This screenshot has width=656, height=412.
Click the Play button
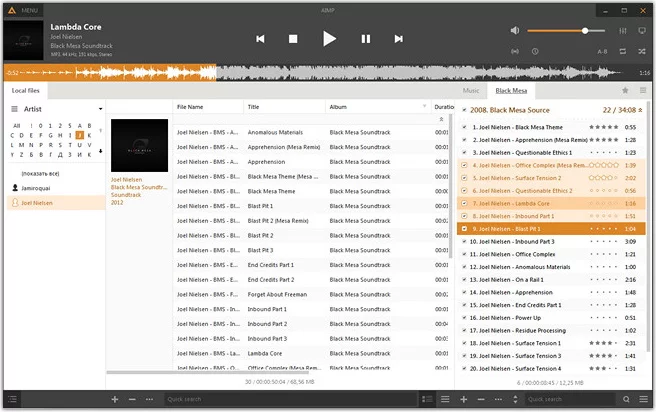click(x=329, y=39)
